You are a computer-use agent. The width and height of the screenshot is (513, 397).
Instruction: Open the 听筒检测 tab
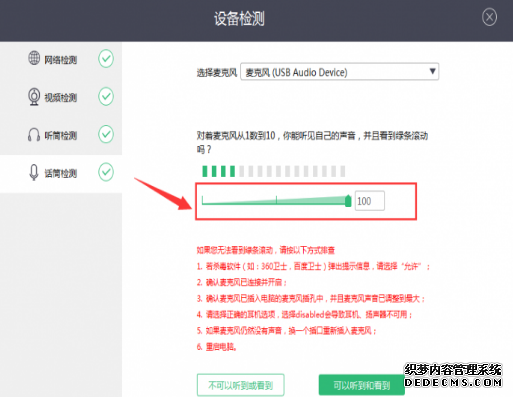61,135
